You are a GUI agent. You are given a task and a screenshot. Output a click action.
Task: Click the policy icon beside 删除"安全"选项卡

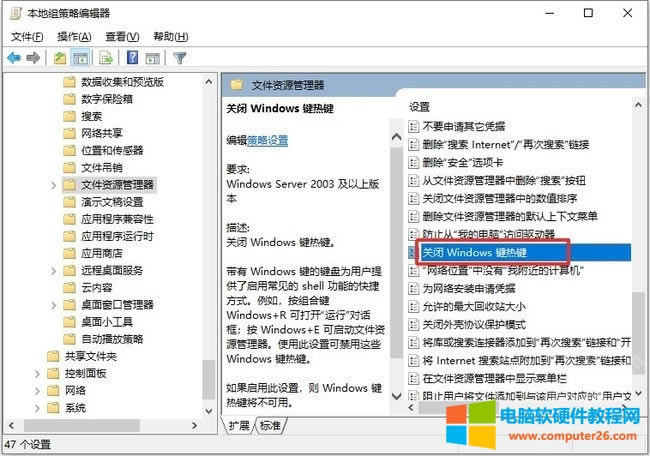(x=413, y=162)
